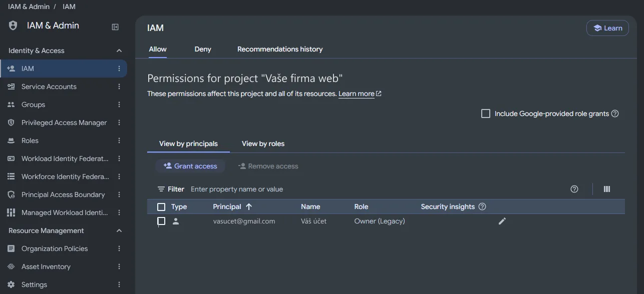644x294 pixels.
Task: Open the three-dot menu for Organization Policies
Action: (119, 248)
